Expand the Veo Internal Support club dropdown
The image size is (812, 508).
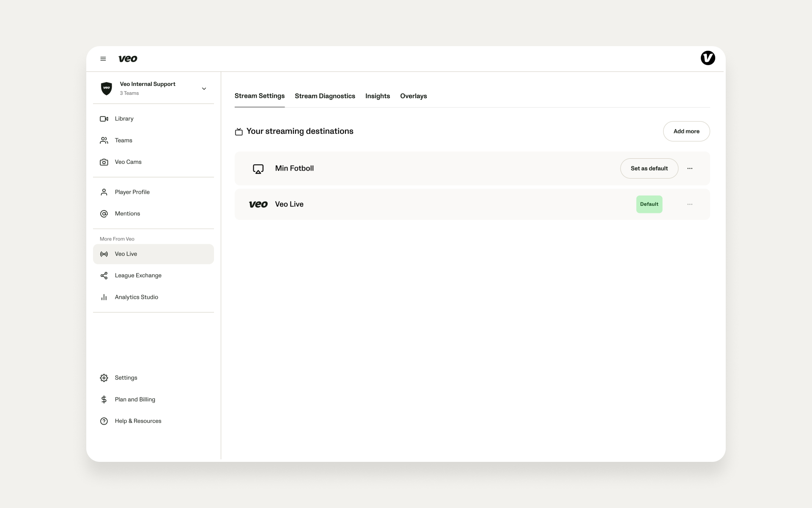(x=204, y=88)
